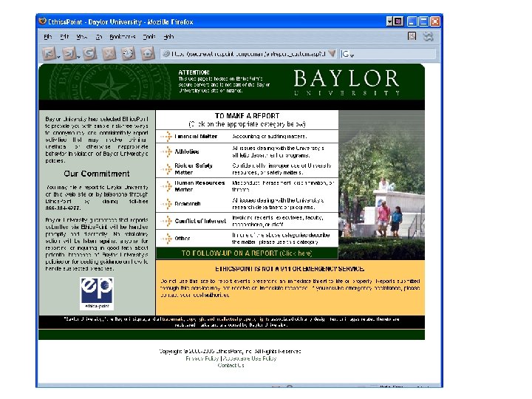Click the Back navigation arrow button
The width and height of the screenshot is (532, 399).
click(49, 53)
